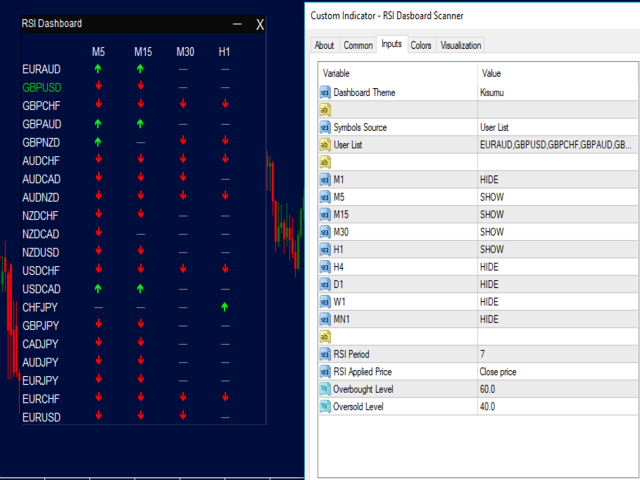The image size is (640, 480).
Task: Click the M5 variable icon in inputs
Action: (x=325, y=197)
